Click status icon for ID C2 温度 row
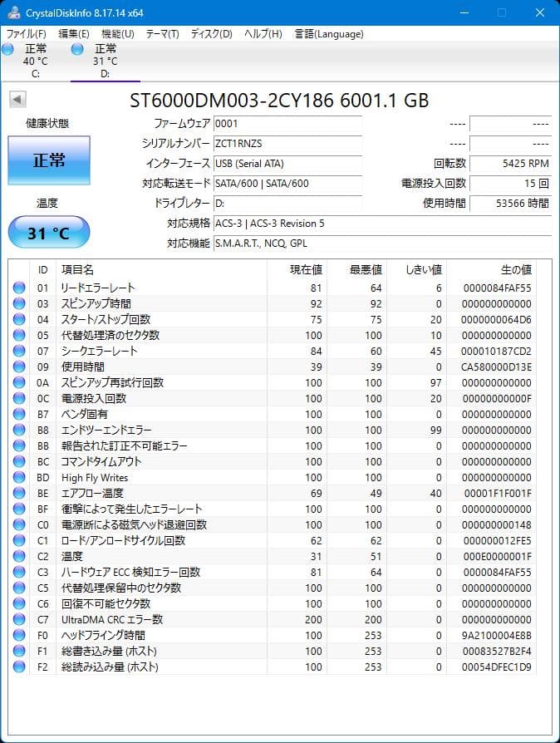560x743 pixels. tap(19, 556)
